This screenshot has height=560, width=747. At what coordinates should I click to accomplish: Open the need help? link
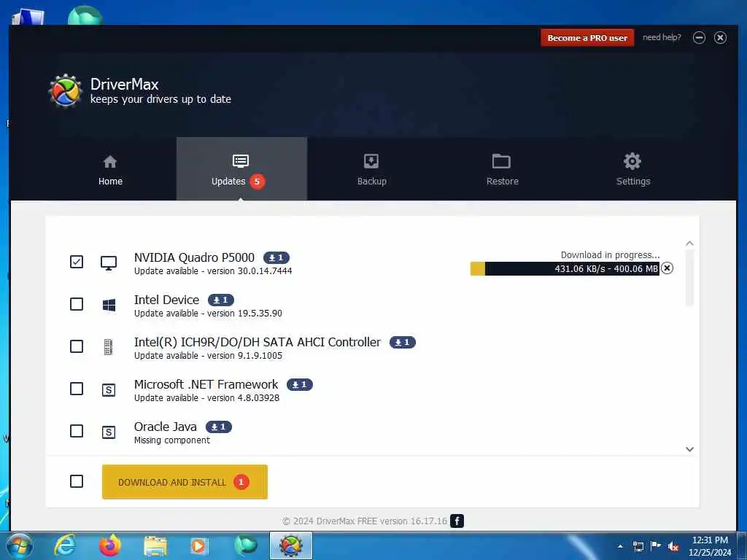pos(662,37)
